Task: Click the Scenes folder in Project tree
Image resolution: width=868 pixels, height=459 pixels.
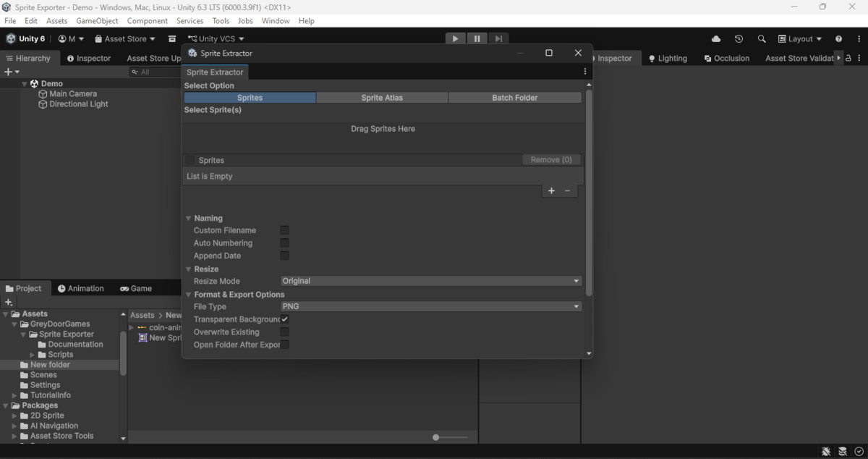Action: 43,375
